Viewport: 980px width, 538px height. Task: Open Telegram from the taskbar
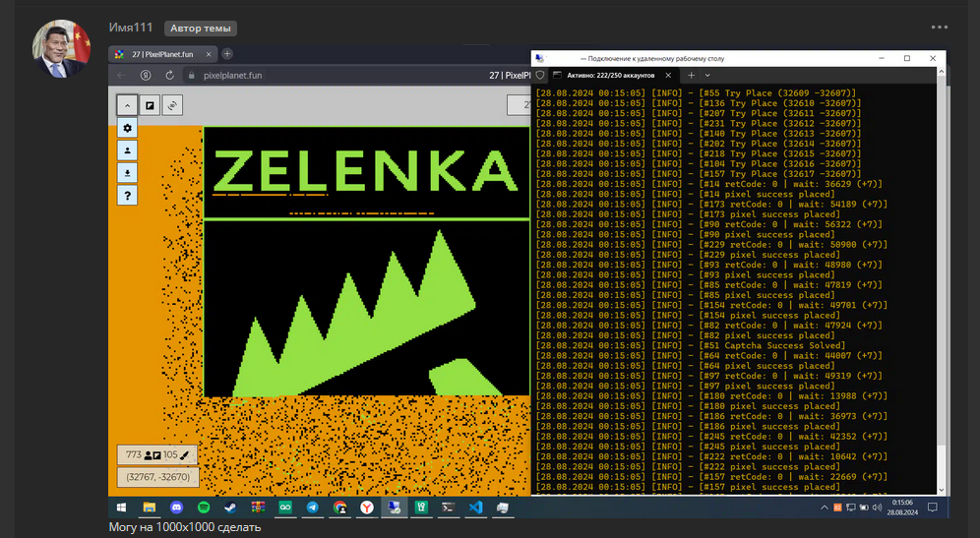(313, 508)
